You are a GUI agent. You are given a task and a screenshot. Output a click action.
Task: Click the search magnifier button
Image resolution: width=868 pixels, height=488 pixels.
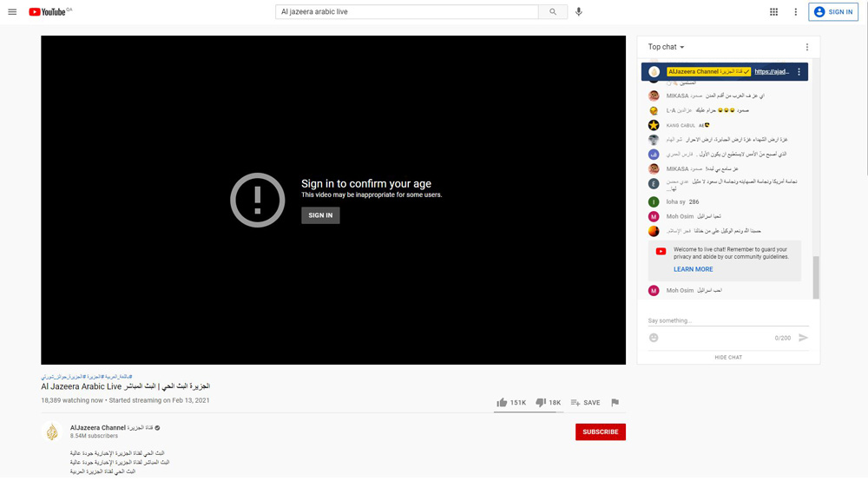tap(553, 12)
